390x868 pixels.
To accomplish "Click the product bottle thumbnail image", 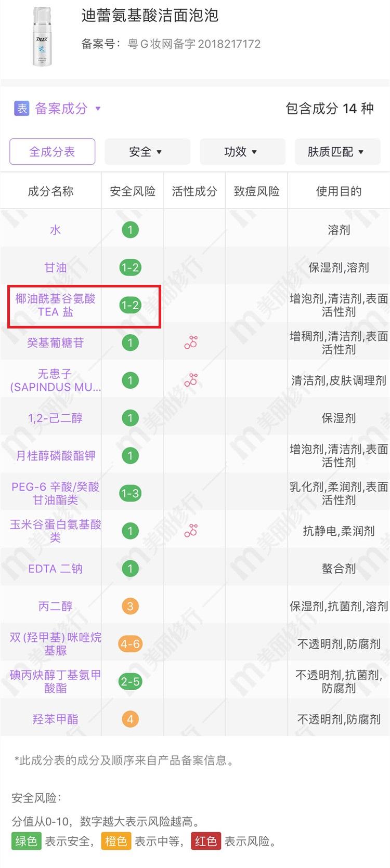I will point(42,36).
